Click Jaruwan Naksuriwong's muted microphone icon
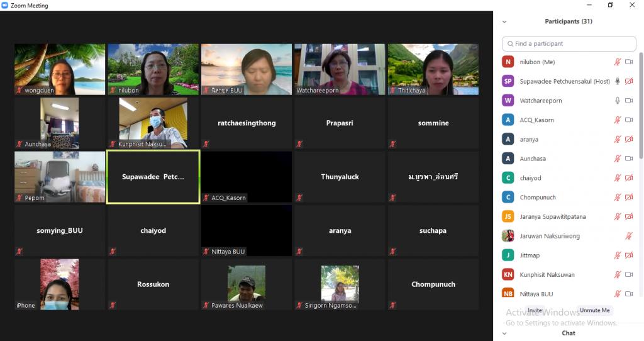The height and width of the screenshot is (341, 644). (x=628, y=236)
